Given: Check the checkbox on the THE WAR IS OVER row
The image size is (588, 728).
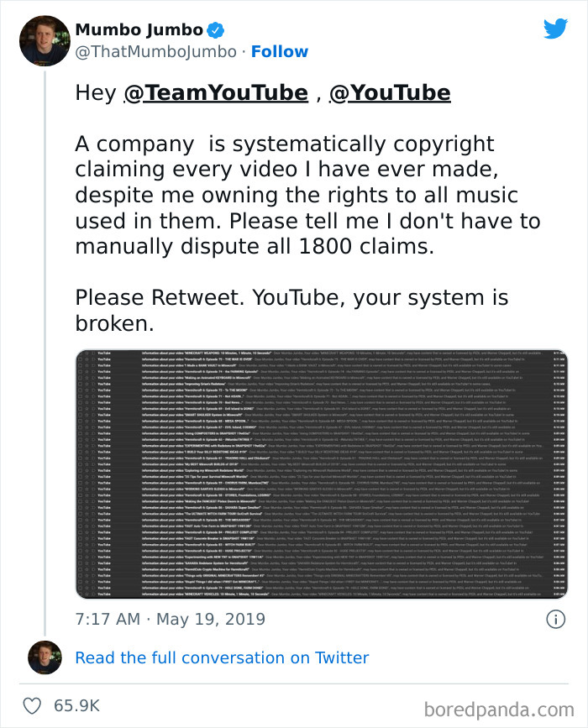Looking at the screenshot, I should [79, 360].
